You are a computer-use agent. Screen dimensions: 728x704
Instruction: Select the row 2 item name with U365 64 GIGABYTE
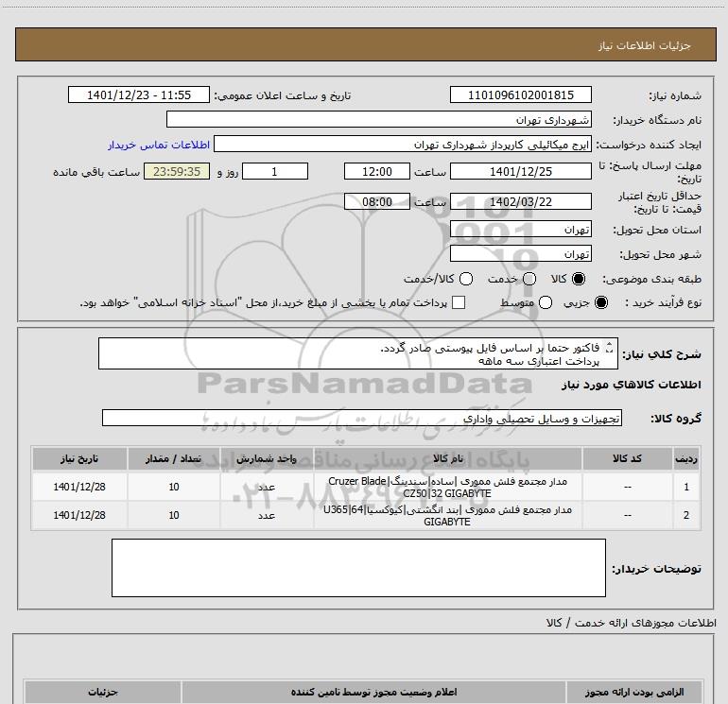click(x=447, y=516)
